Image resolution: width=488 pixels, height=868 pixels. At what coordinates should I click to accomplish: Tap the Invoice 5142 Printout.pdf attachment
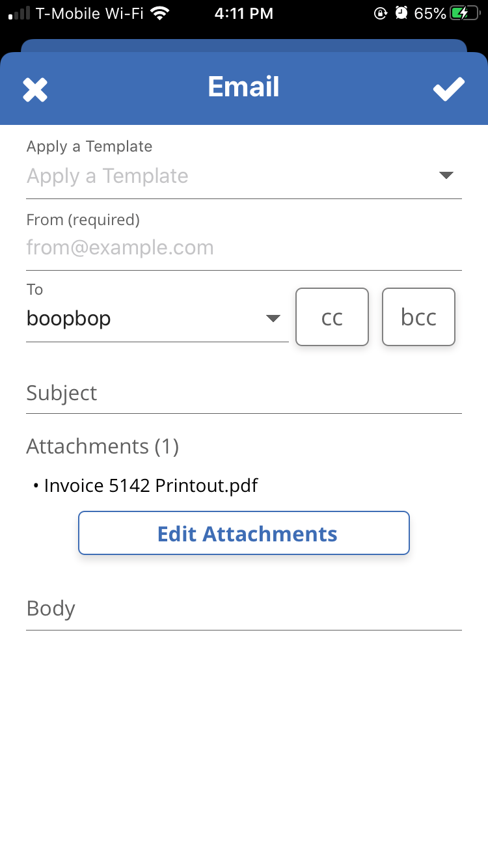click(151, 485)
